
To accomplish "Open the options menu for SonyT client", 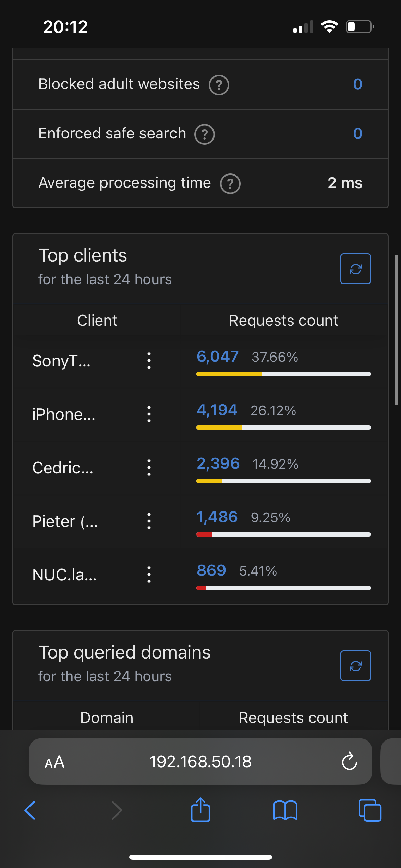I will 149,361.
